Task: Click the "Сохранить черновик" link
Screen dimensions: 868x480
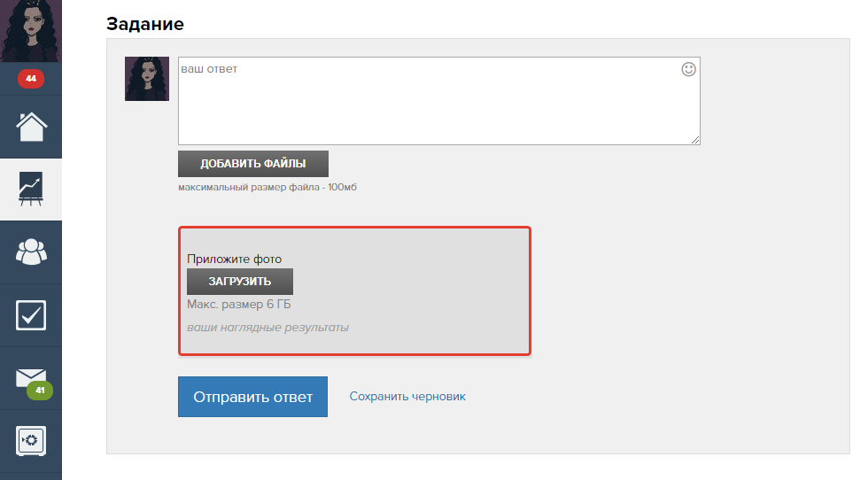Action: [x=407, y=397]
